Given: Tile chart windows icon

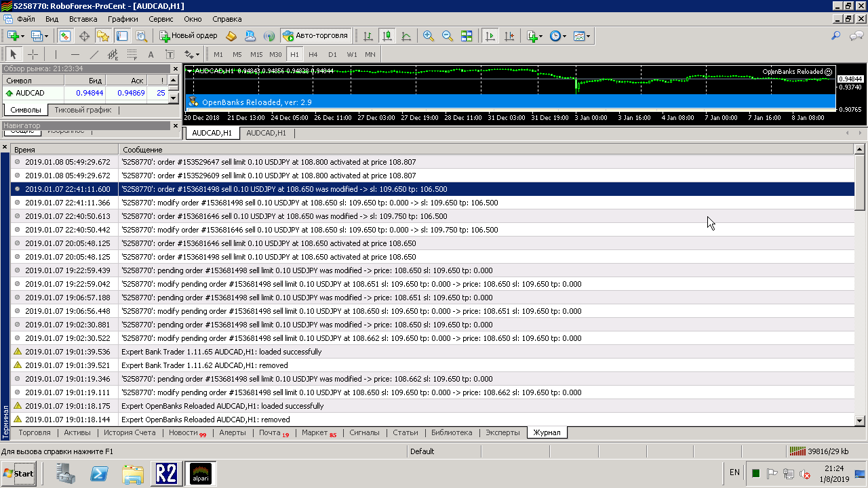Looking at the screenshot, I should (467, 36).
